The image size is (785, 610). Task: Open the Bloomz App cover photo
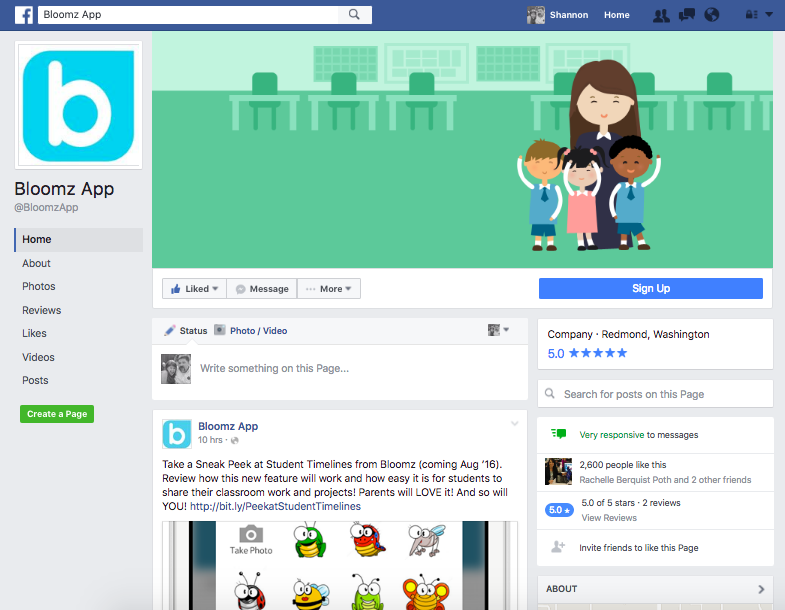462,150
